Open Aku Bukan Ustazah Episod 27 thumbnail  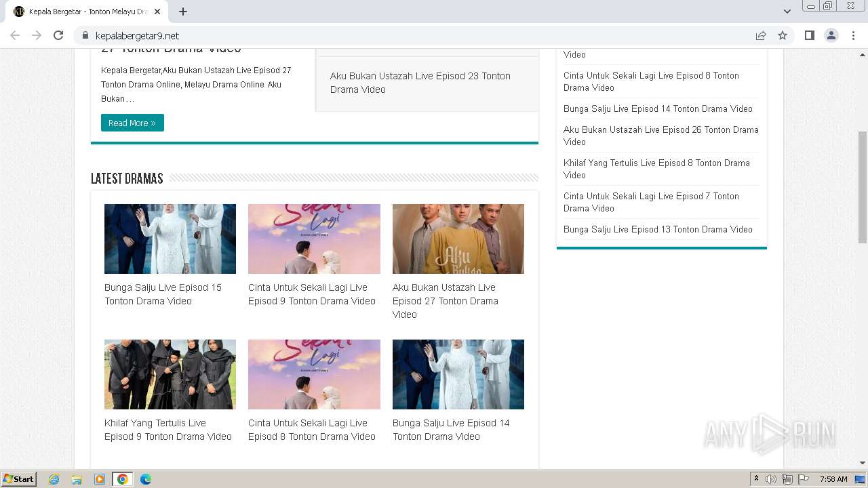[x=458, y=239]
